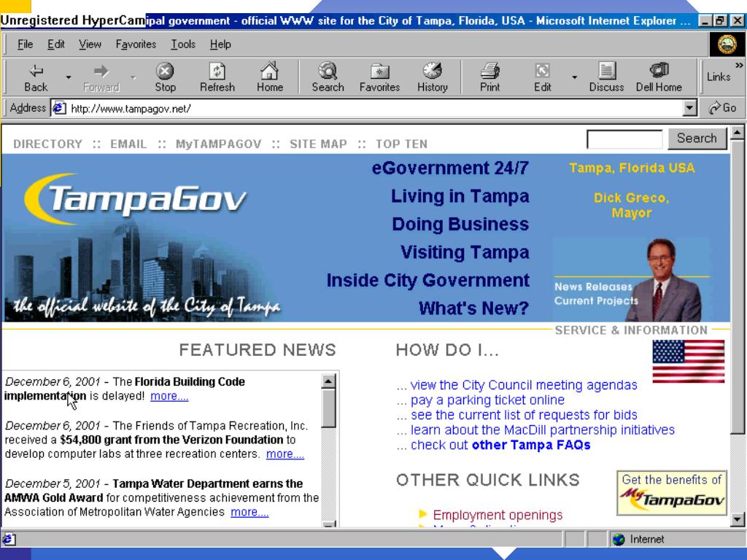
Task: Show the History pane
Action: click(433, 77)
